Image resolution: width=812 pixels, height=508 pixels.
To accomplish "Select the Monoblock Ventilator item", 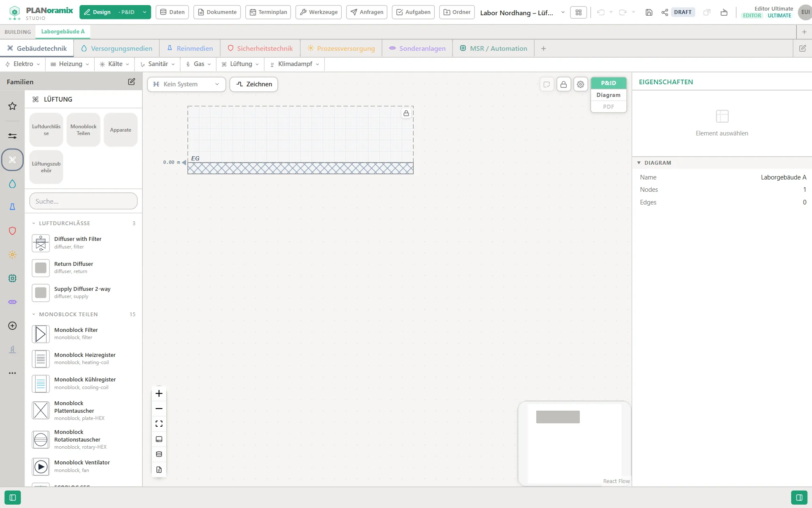I will coord(84,466).
